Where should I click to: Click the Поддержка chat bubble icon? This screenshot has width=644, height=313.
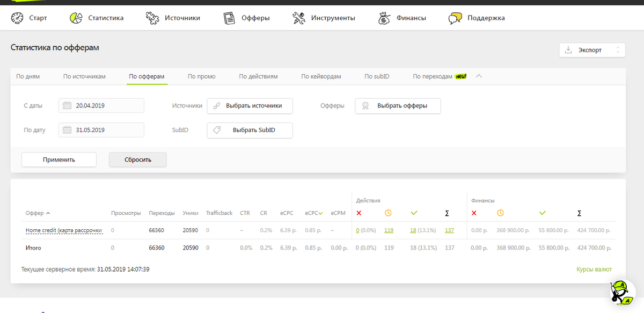455,18
